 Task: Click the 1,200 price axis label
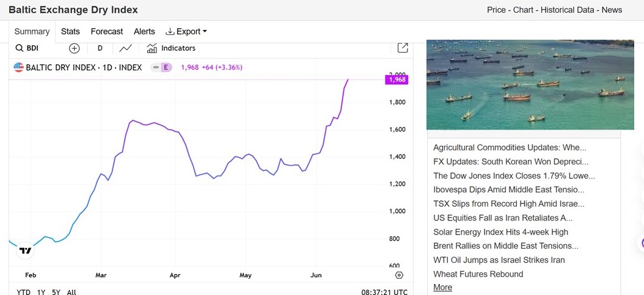(398, 184)
